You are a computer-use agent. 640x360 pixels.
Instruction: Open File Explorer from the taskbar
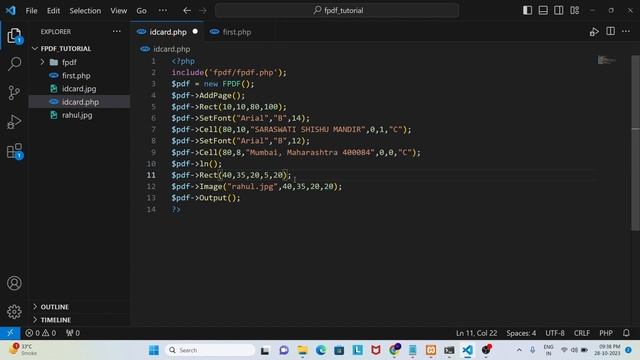tap(302, 350)
